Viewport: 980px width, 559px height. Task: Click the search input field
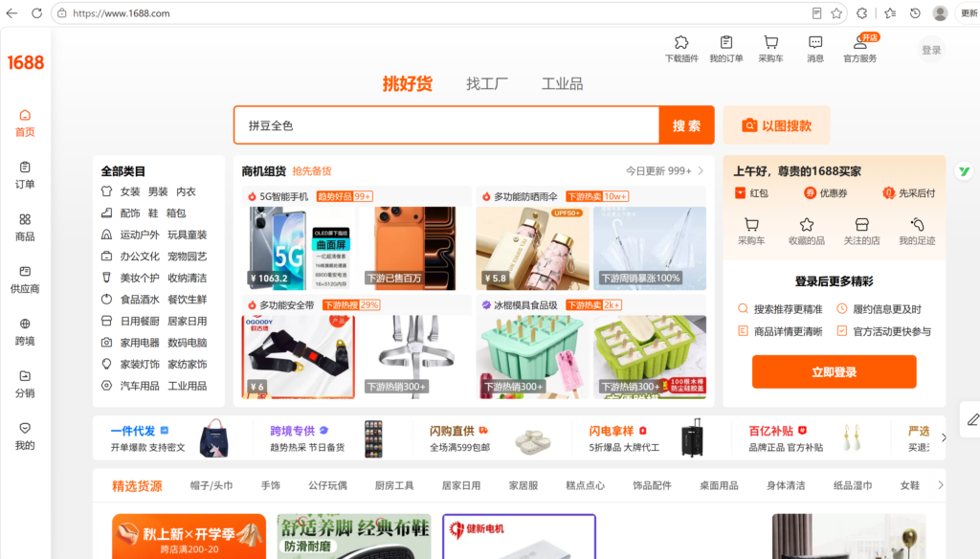(447, 125)
